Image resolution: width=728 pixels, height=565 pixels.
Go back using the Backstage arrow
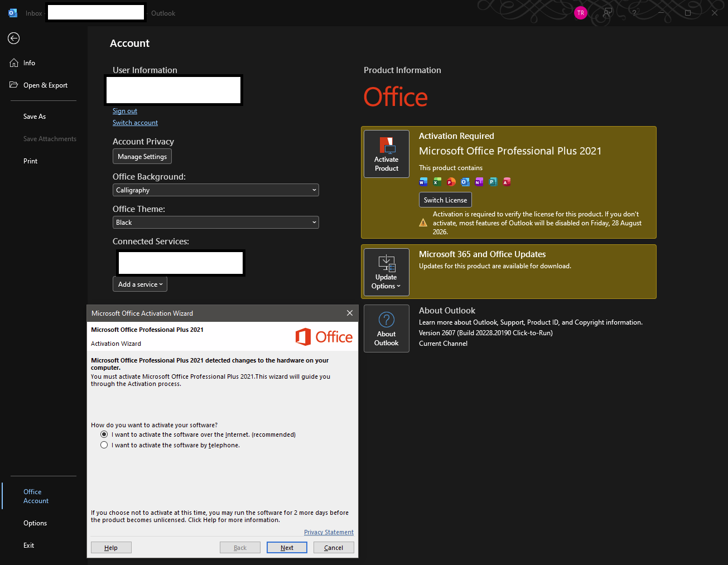tap(14, 38)
